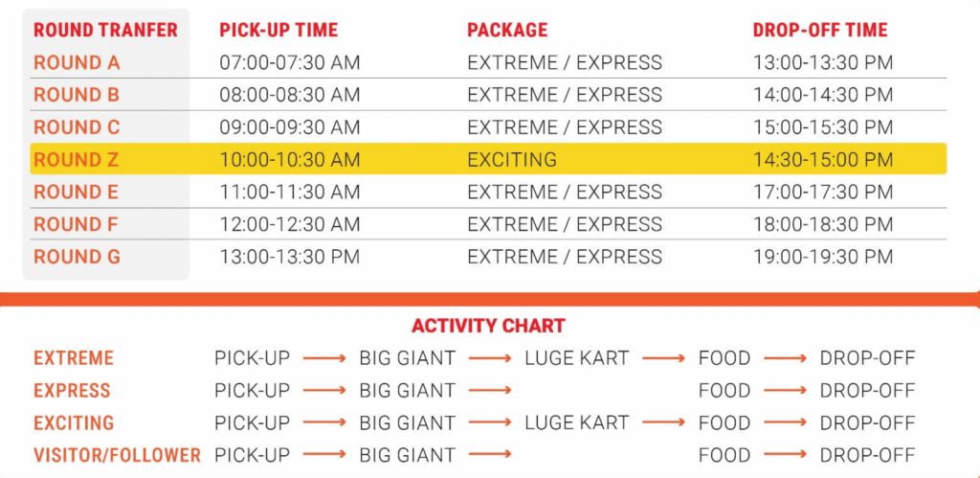Click the arrow before DROP-OFF in the VISITOR/FOLLOWER row
This screenshot has width=980, height=478.
[x=786, y=456]
